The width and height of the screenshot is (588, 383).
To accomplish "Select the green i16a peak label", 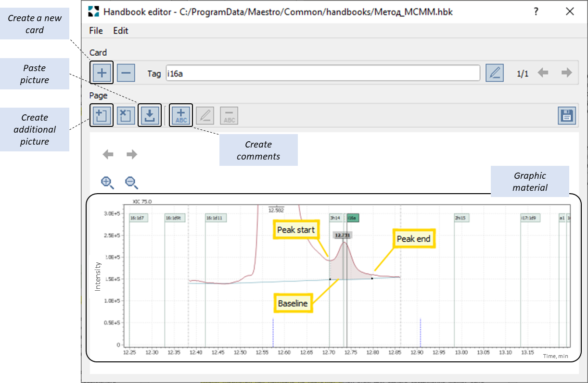I will coord(353,218).
